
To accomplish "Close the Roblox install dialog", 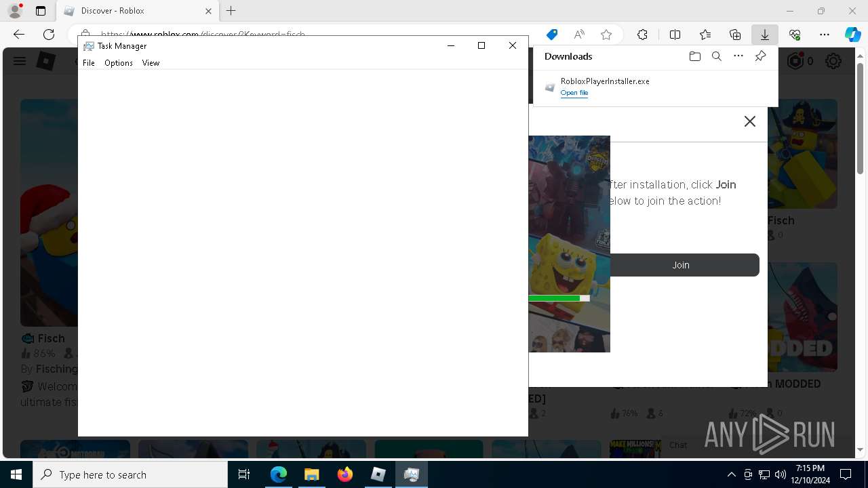I will (749, 121).
